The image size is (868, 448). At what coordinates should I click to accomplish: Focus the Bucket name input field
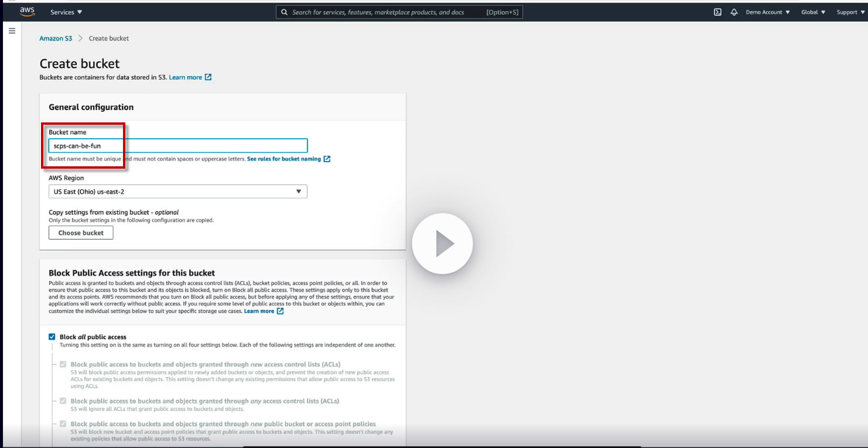[178, 146]
